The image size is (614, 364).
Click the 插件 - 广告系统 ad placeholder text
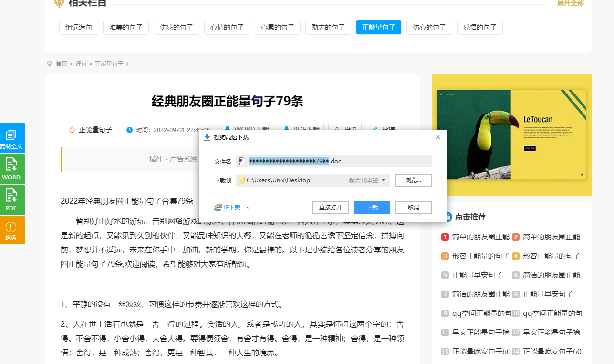click(x=173, y=159)
